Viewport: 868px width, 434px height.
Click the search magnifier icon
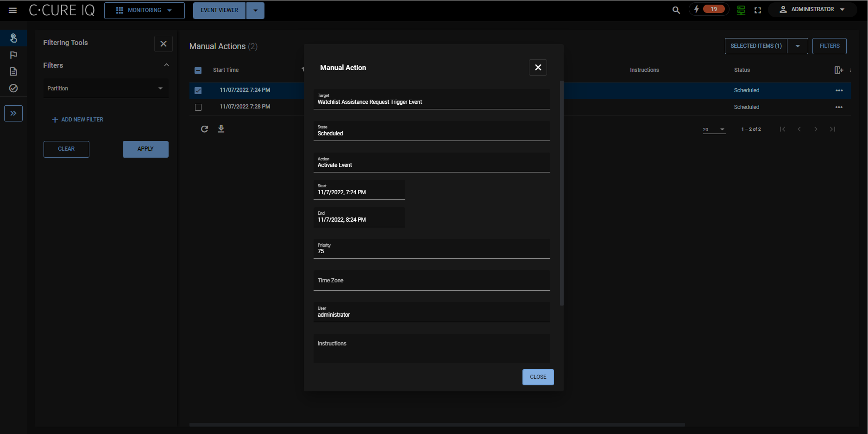676,10
